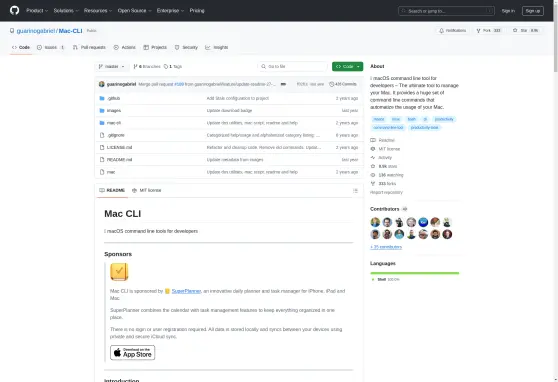Image resolution: width=558 pixels, height=382 pixels.
Task: Expand the Solutions menu
Action: [66, 11]
